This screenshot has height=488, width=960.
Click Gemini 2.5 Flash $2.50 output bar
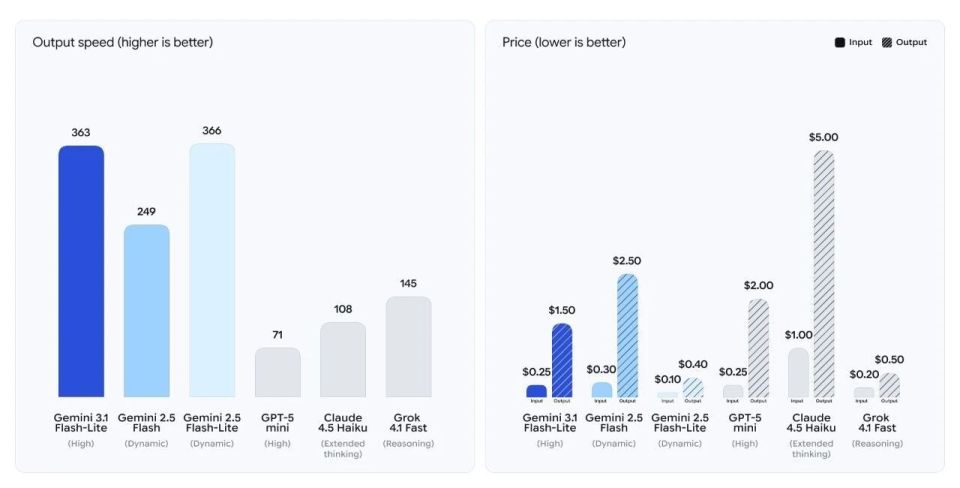(627, 335)
